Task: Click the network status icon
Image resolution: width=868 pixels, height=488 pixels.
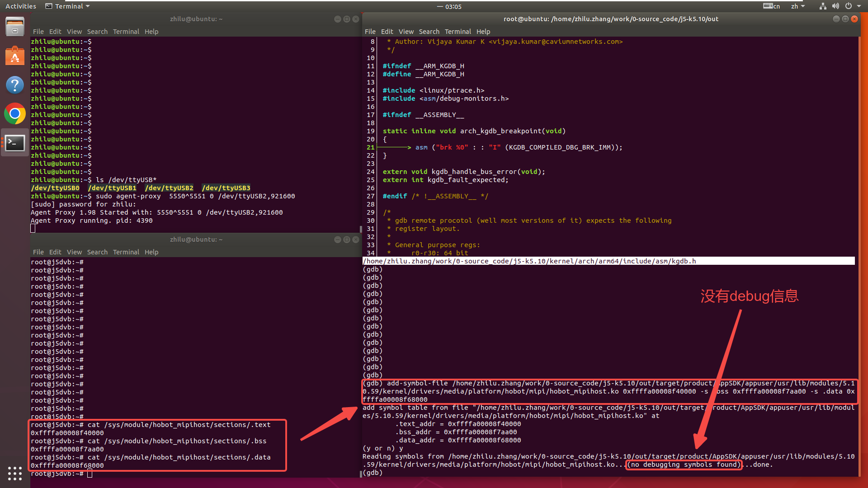Action: [823, 6]
